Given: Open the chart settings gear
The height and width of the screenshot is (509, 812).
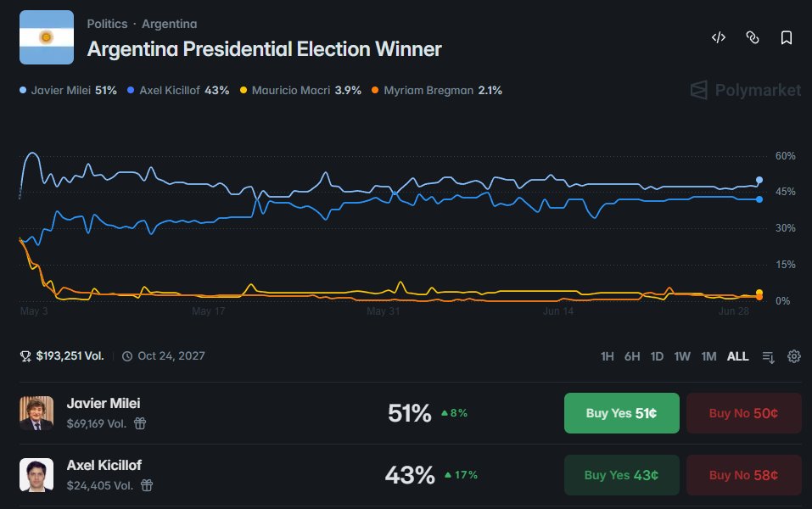Looking at the screenshot, I should click(x=794, y=356).
